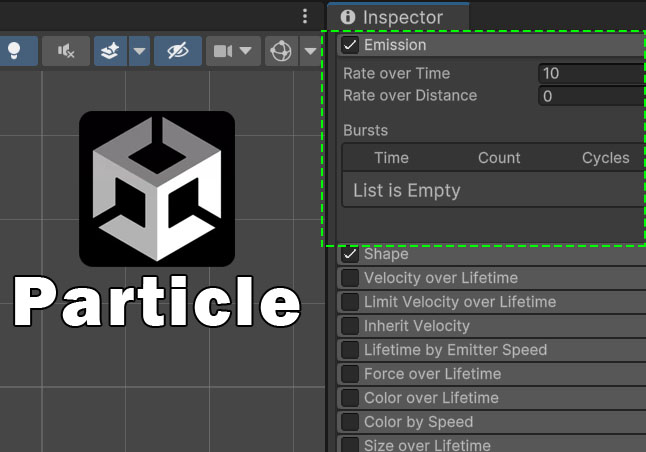Disable the Emission module checkbox
646x452 pixels.
tap(350, 45)
